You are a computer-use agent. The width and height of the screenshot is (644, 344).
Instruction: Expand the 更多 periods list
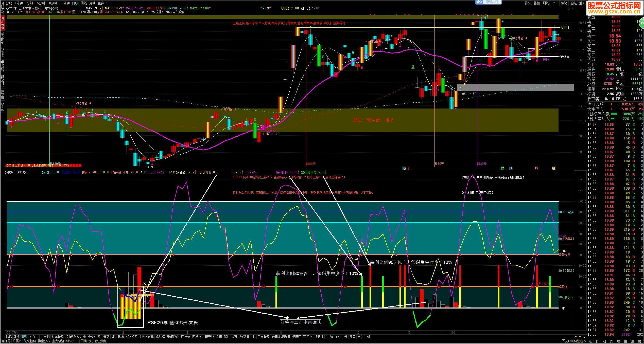102,3
